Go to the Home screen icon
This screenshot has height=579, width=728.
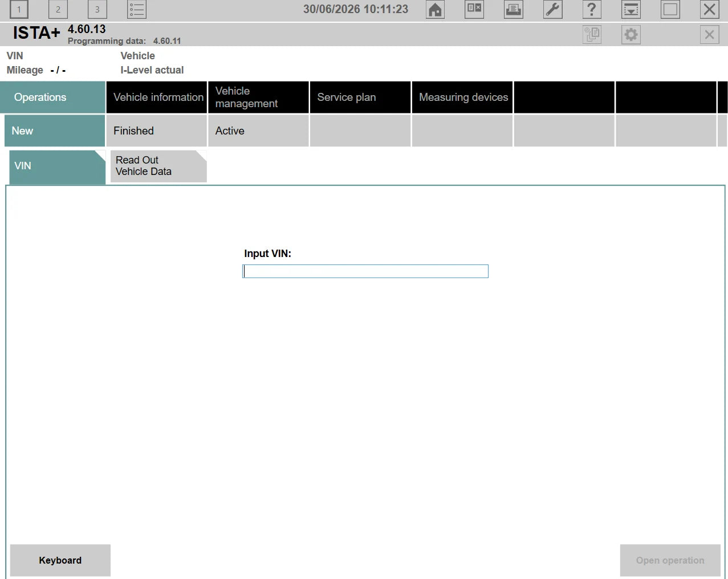(436, 9)
